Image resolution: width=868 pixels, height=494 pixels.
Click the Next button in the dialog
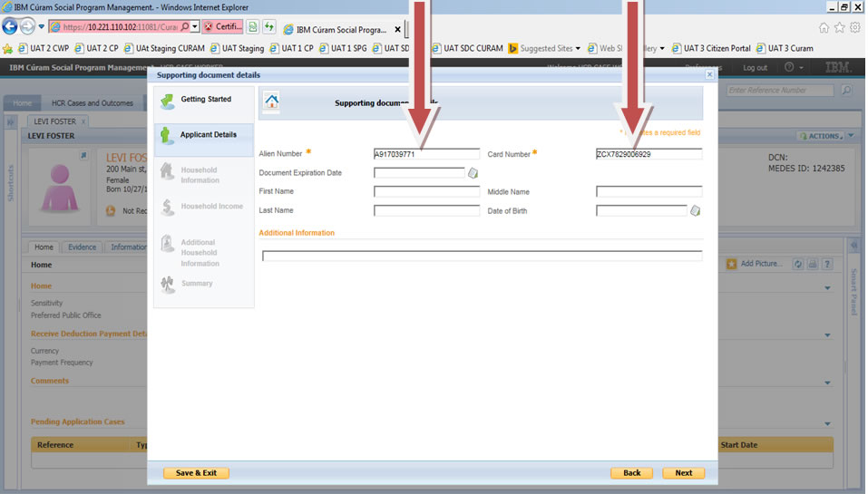click(x=684, y=473)
